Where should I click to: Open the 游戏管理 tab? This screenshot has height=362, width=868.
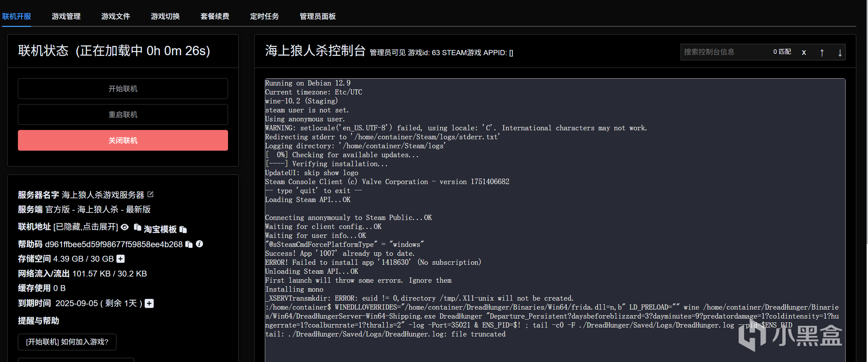click(x=66, y=16)
